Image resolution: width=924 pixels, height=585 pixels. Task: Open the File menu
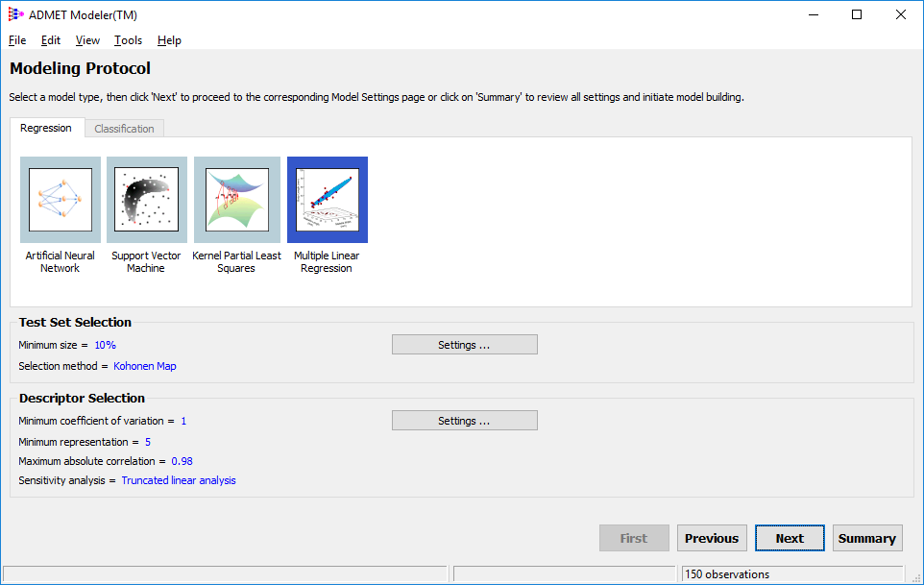[17, 40]
